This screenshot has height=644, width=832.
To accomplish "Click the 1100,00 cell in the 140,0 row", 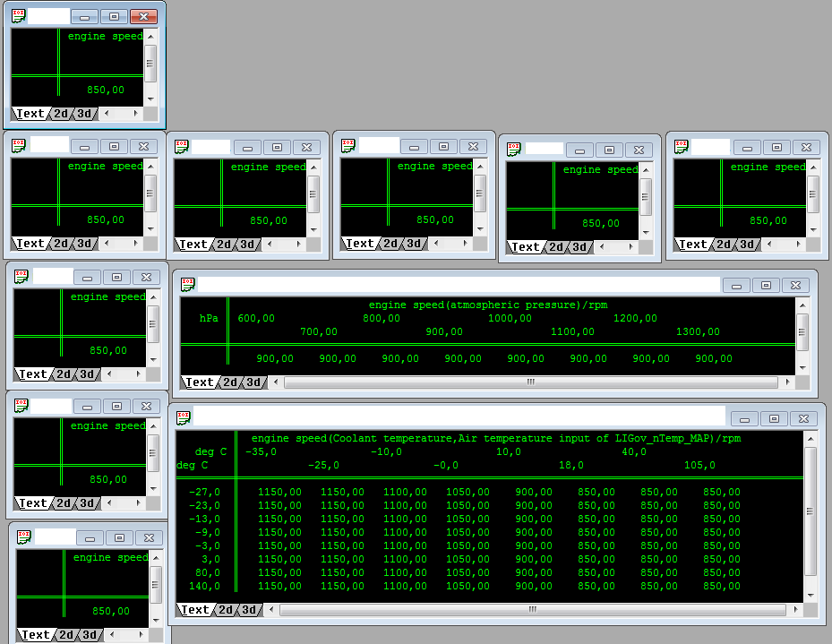I will [x=405, y=586].
